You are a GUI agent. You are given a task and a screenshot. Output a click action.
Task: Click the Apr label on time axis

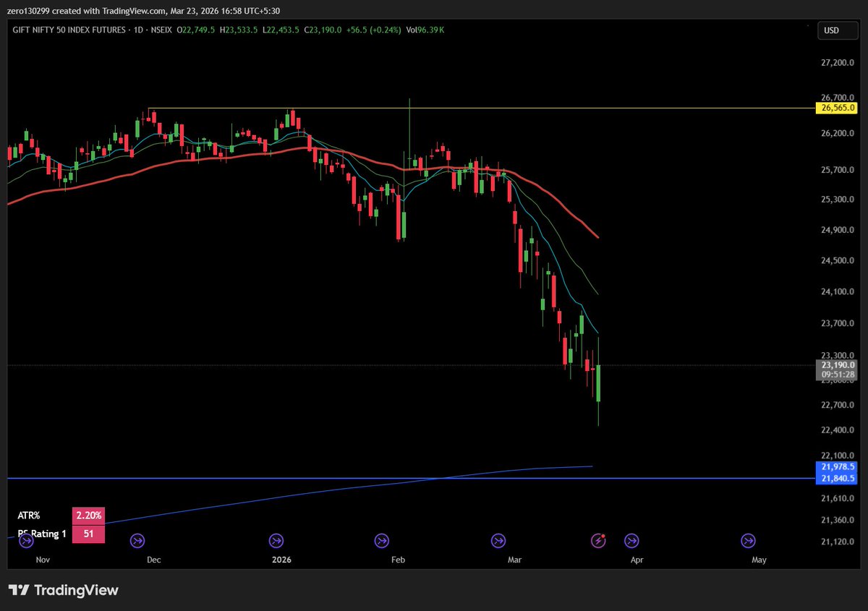(637, 560)
